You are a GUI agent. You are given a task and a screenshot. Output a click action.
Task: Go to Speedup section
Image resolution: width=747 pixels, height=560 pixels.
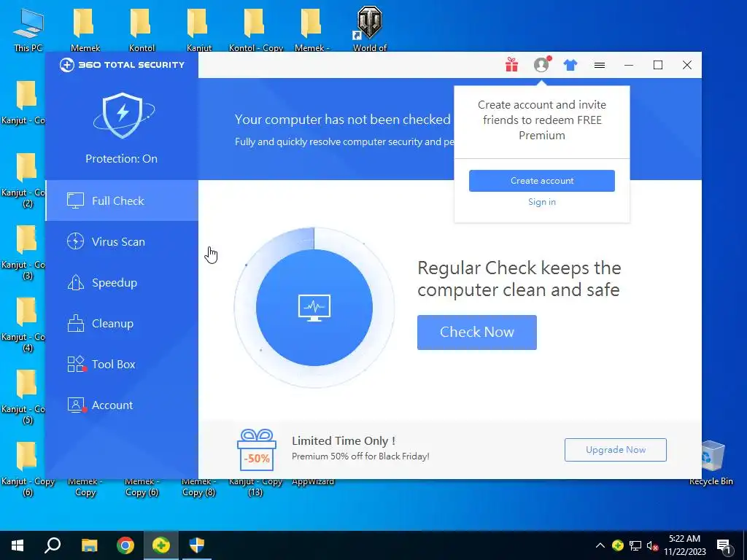122,282
